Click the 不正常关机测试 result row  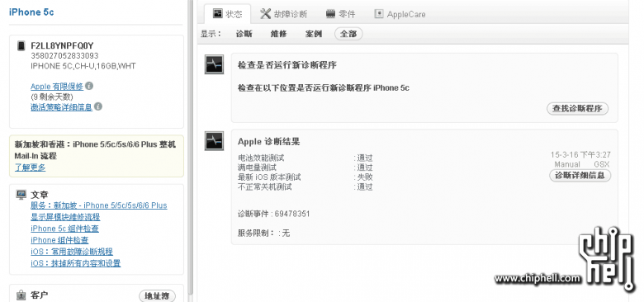[x=305, y=187]
